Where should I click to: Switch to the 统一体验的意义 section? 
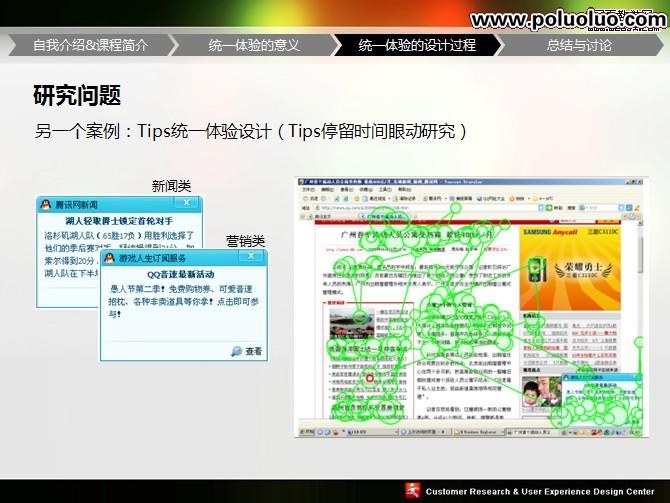(254, 45)
